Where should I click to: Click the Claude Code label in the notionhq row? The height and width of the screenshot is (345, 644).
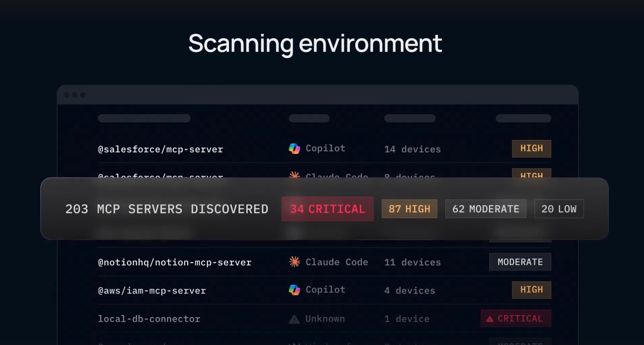tap(337, 262)
